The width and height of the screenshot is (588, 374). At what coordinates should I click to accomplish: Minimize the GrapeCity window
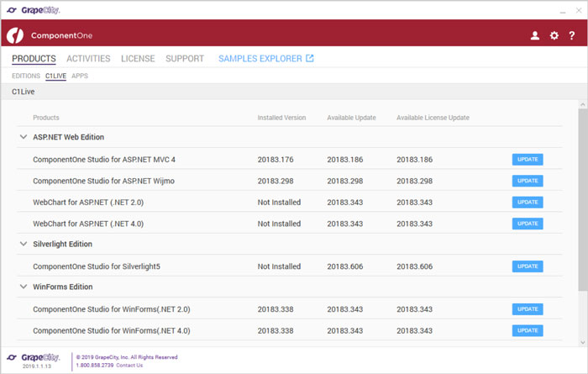[x=563, y=11]
